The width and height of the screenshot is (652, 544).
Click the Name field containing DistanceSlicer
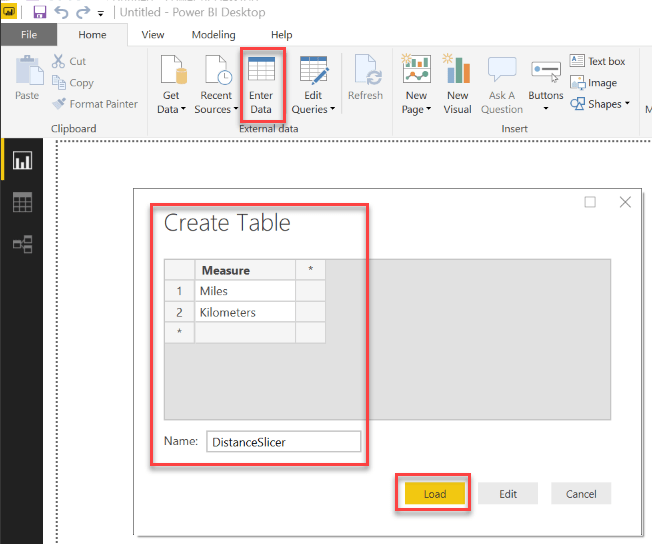(284, 441)
